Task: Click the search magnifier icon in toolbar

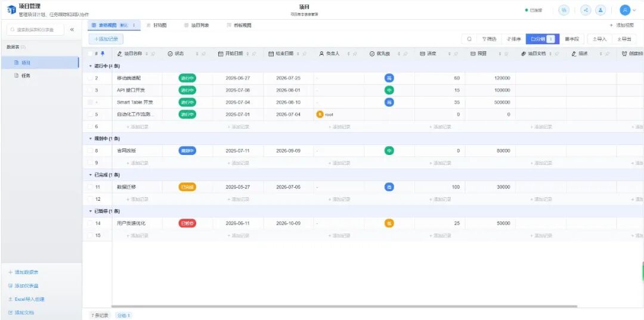Action: tap(469, 39)
